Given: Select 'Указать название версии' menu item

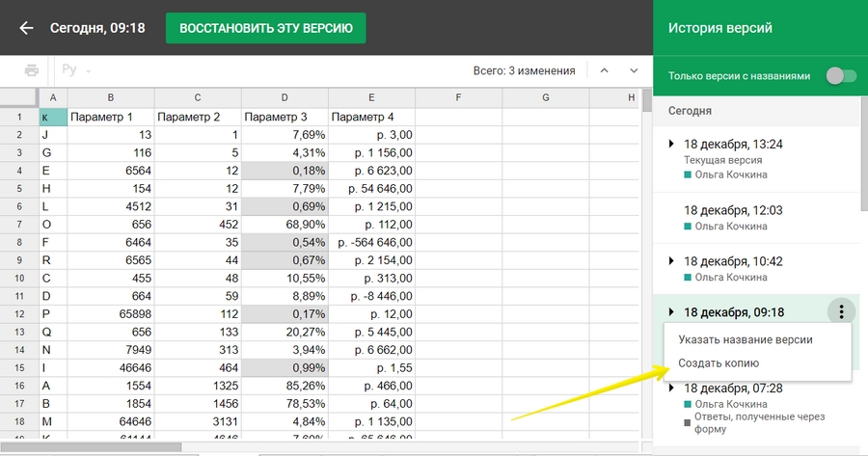Looking at the screenshot, I should [x=745, y=339].
